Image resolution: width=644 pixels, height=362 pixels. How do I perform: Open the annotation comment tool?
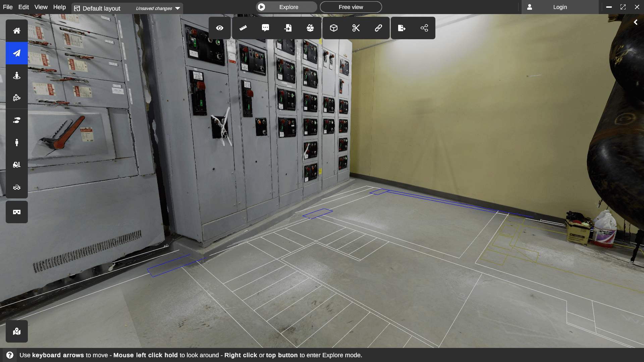click(265, 28)
